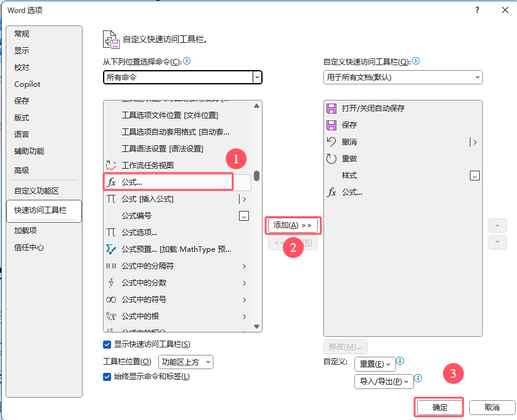Viewport: 517px width, 420px height.
Task: Open the 高级 category
Action: (x=44, y=170)
